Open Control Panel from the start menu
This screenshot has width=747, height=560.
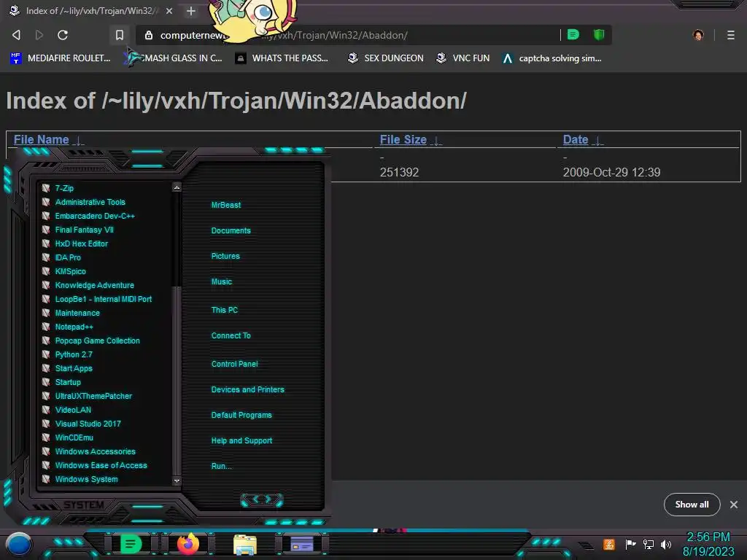coord(234,364)
